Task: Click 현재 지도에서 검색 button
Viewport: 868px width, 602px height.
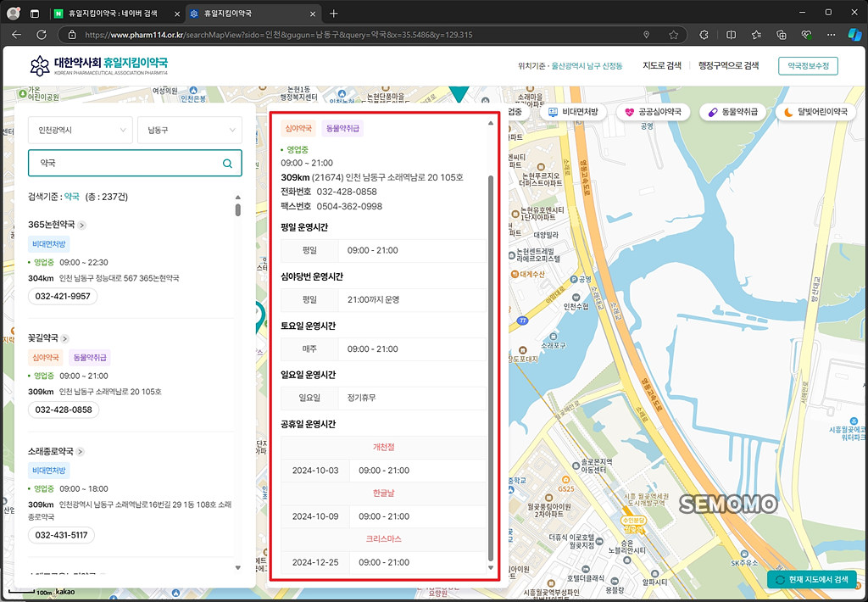Action: click(812, 579)
